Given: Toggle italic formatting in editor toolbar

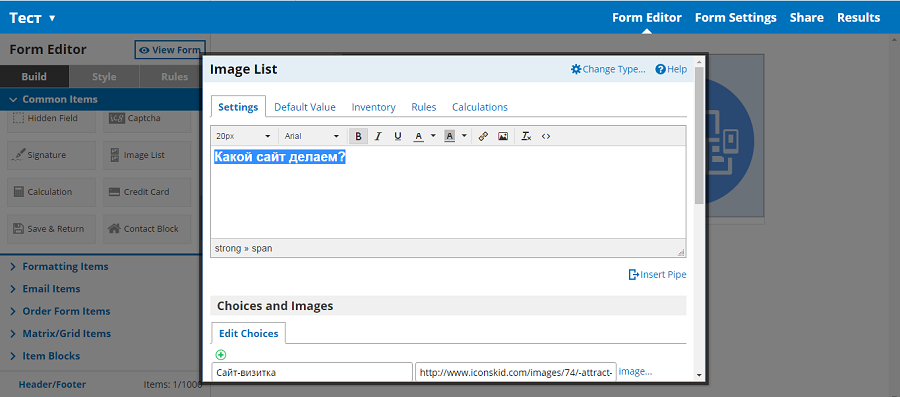Looking at the screenshot, I should point(378,136).
